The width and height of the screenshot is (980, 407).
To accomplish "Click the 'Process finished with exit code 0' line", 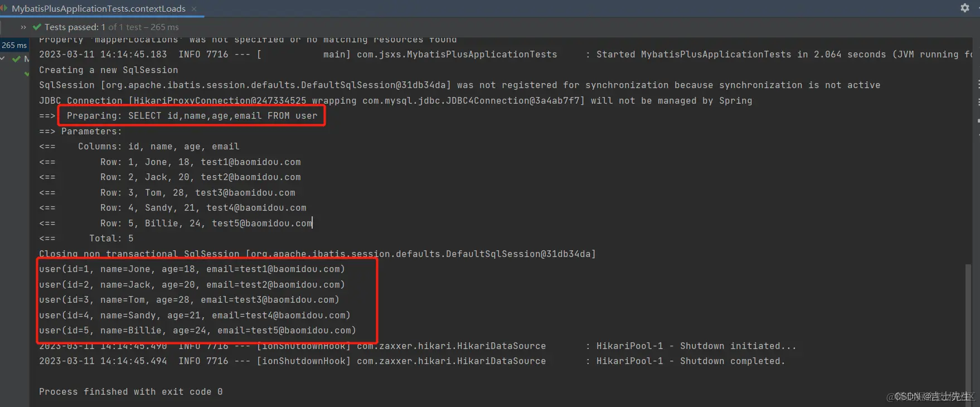I will pos(131,392).
